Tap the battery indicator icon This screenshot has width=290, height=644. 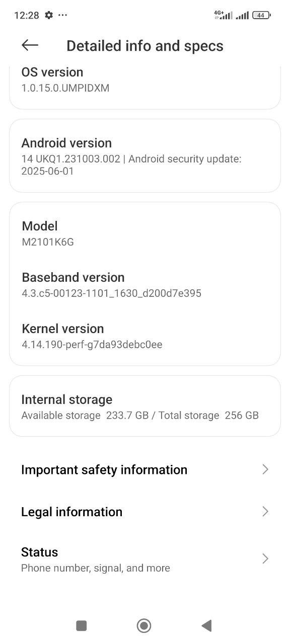click(x=261, y=15)
